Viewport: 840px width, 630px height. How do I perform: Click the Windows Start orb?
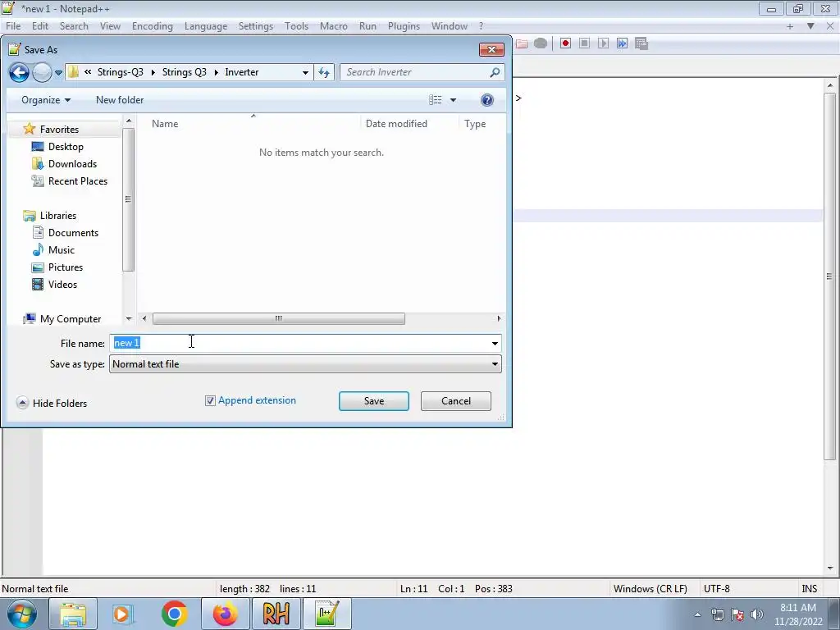click(x=21, y=614)
